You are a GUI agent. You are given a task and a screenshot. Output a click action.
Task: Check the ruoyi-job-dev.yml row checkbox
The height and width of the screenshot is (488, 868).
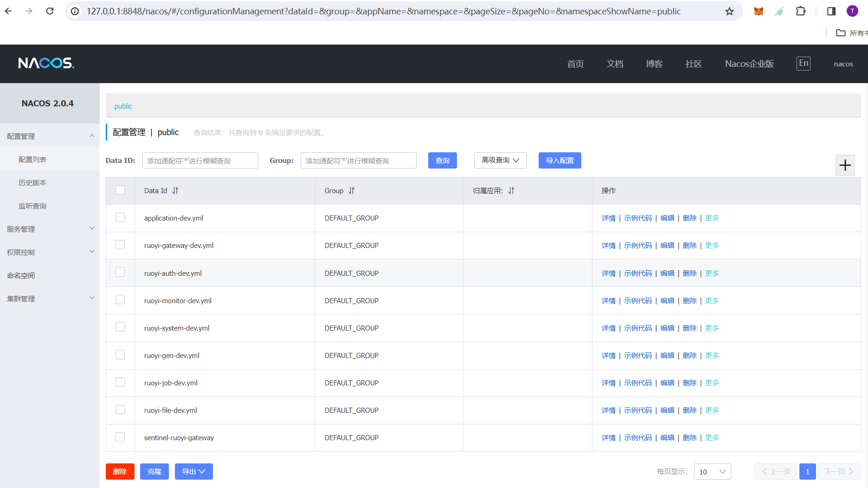click(120, 382)
